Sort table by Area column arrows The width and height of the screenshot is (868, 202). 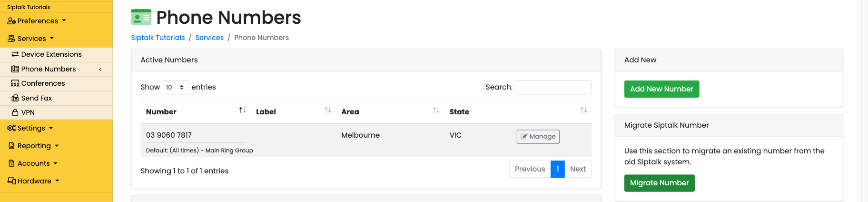click(436, 111)
